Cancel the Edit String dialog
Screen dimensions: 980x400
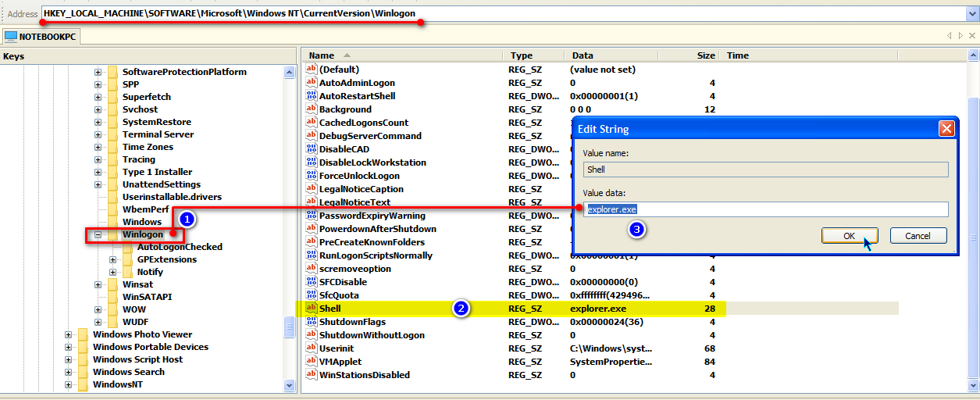click(918, 236)
